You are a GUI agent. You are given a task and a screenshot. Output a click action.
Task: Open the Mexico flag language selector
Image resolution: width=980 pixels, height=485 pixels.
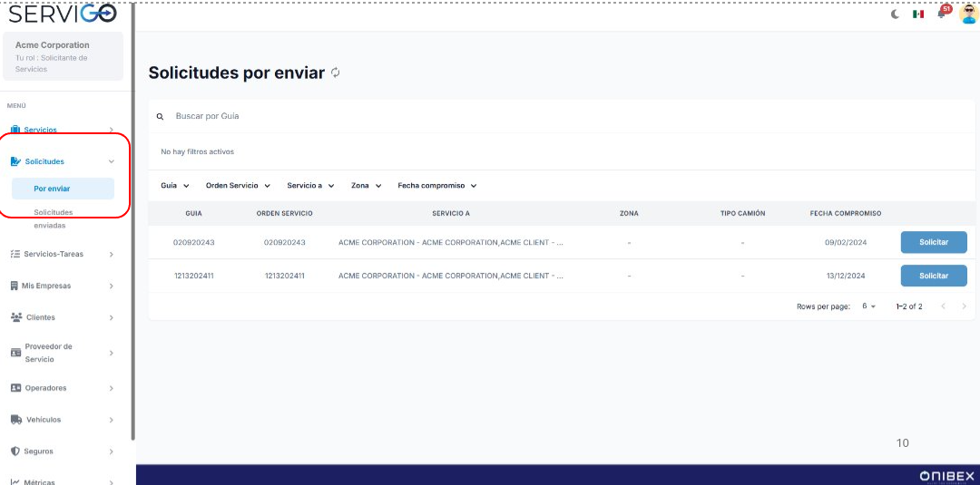pyautogui.click(x=917, y=14)
